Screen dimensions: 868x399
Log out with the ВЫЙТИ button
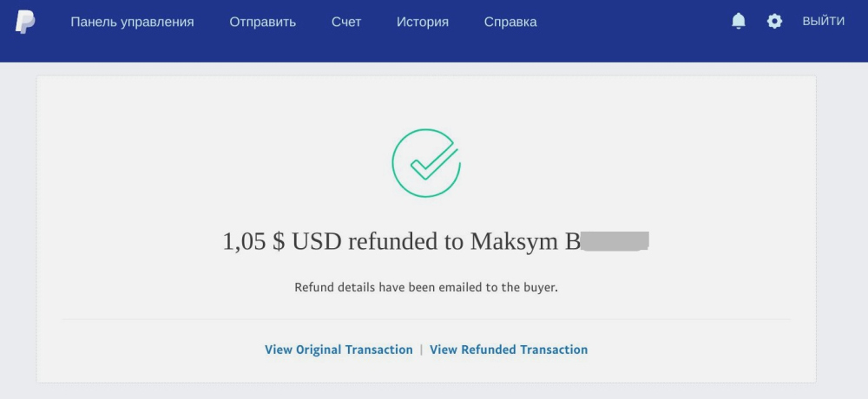click(x=823, y=22)
